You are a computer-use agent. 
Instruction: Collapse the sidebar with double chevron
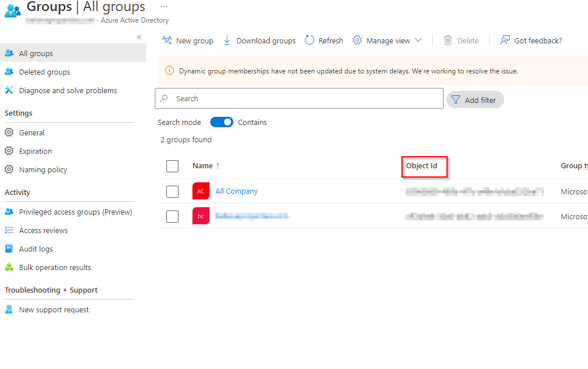pos(139,37)
